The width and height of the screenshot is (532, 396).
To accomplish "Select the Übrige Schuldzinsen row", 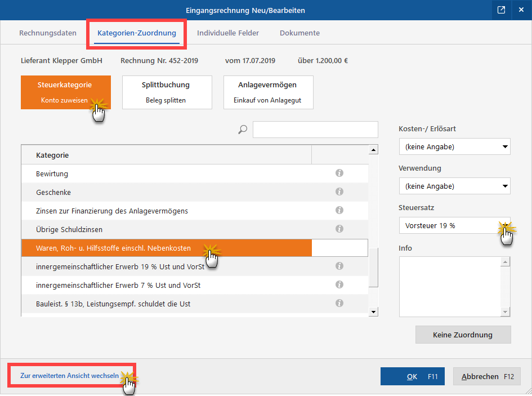I will [x=195, y=229].
